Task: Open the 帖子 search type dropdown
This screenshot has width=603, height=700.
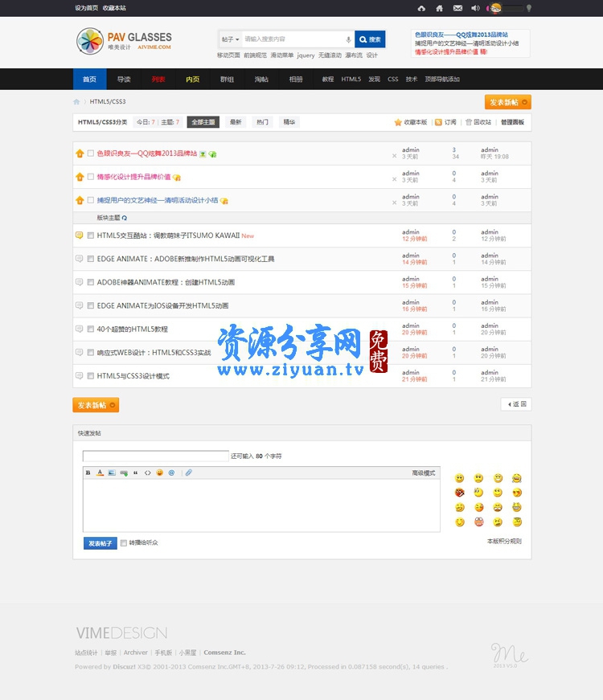Action: (230, 39)
